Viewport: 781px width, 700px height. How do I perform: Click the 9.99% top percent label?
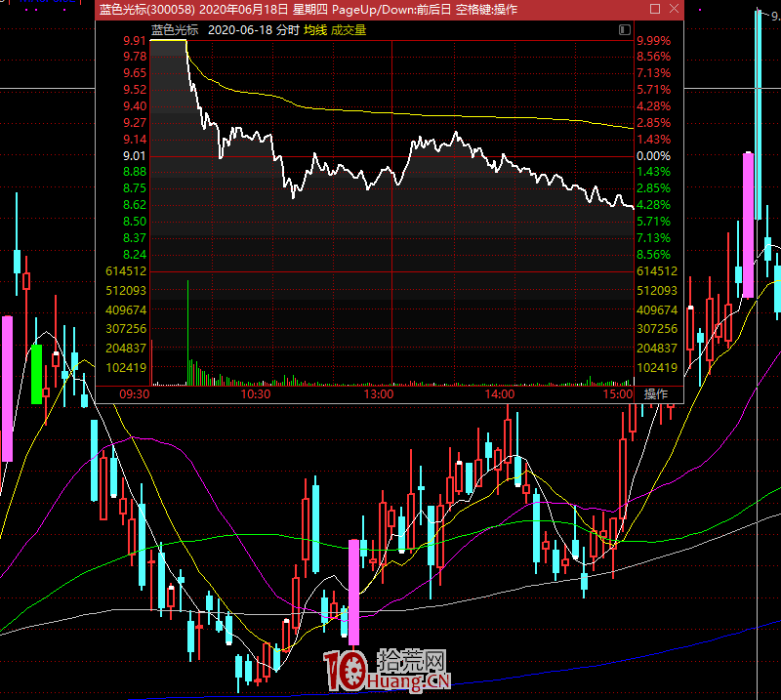click(x=653, y=41)
